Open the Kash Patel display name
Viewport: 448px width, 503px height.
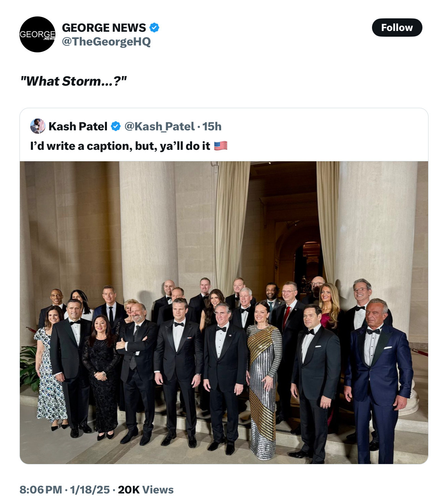pyautogui.click(x=78, y=127)
